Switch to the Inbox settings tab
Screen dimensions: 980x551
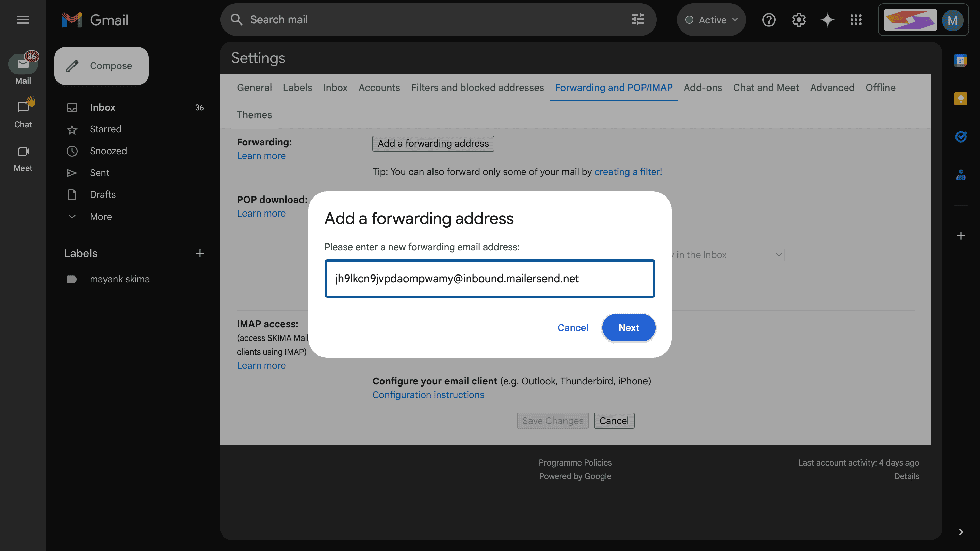pos(335,88)
